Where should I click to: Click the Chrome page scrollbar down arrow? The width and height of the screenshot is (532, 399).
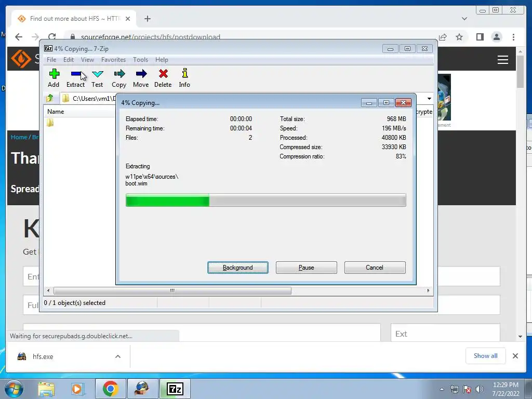[520, 337]
